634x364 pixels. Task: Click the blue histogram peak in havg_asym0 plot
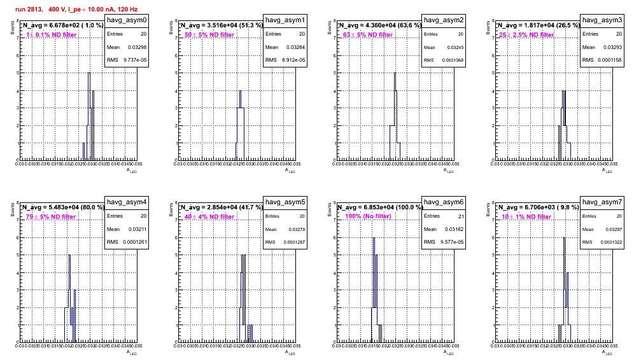click(x=89, y=73)
